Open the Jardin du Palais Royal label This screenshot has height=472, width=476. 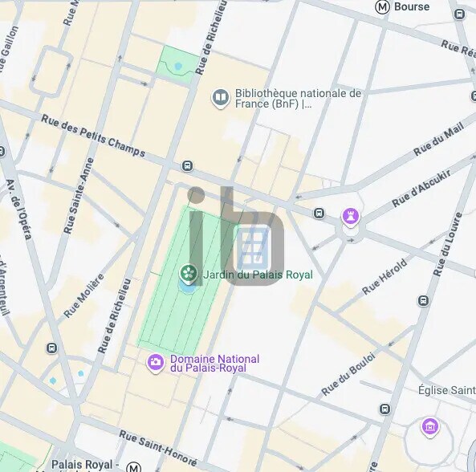pos(258,275)
